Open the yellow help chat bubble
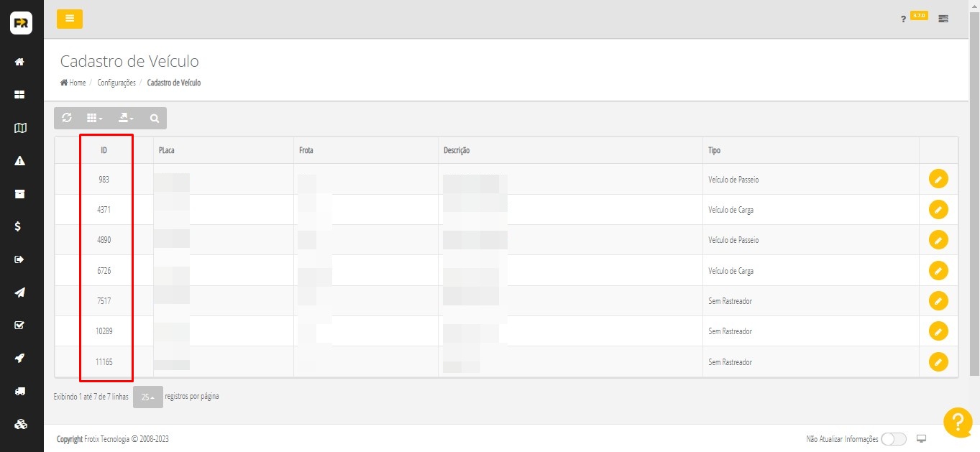 tap(957, 422)
